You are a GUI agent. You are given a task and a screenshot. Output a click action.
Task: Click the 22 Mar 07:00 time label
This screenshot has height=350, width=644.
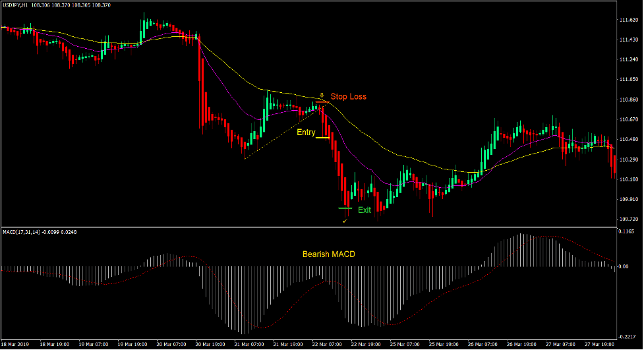[328, 344]
